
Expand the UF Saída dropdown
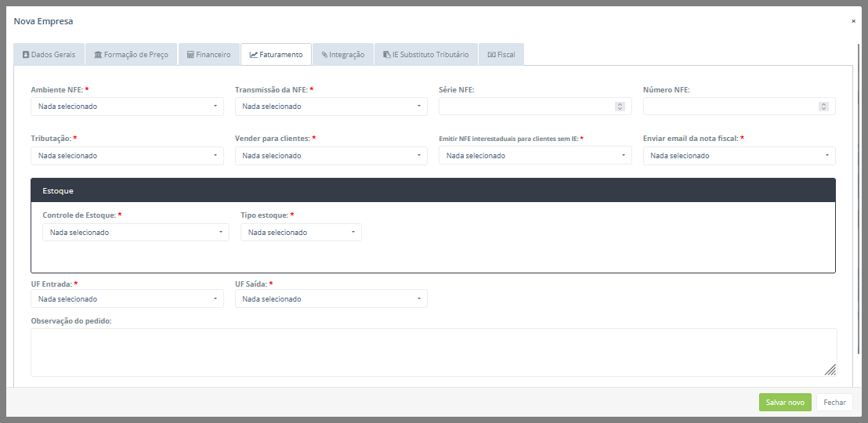[x=331, y=299]
